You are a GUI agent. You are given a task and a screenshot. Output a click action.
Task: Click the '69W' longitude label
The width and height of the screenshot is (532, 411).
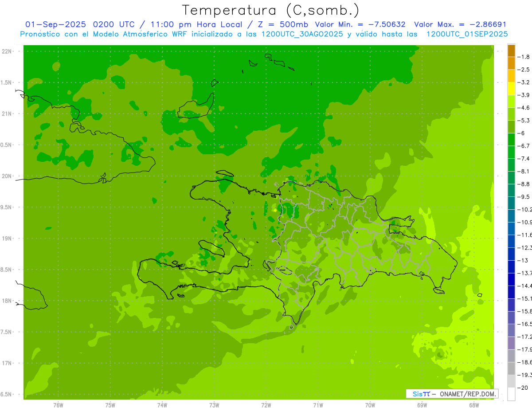tap(422, 405)
